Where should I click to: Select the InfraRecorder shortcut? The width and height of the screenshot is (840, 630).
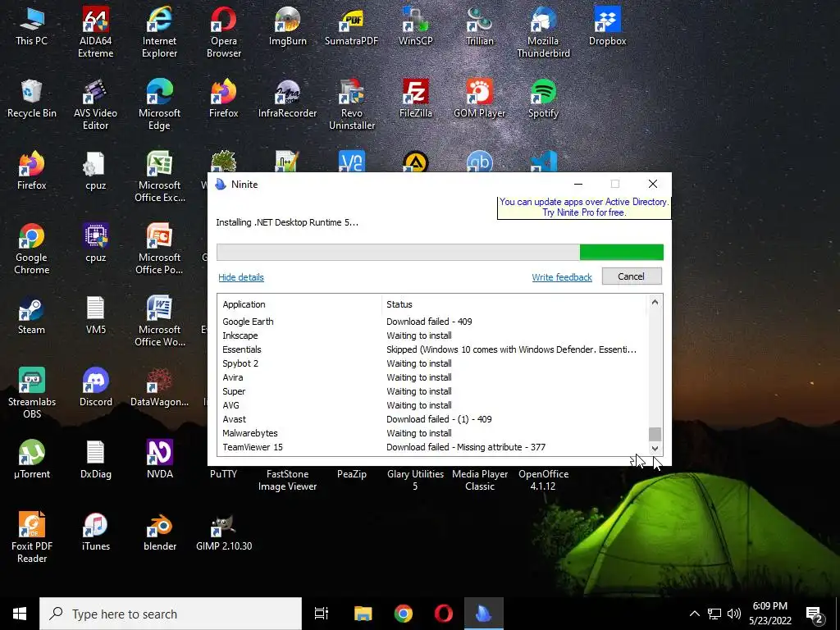pos(288,99)
